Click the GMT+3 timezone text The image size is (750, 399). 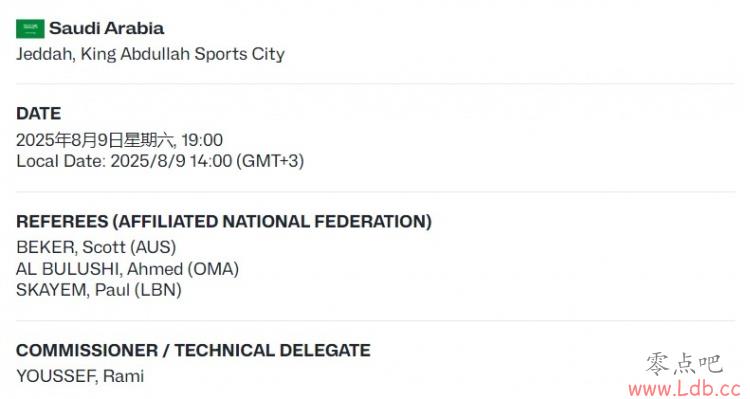pyautogui.click(x=270, y=161)
